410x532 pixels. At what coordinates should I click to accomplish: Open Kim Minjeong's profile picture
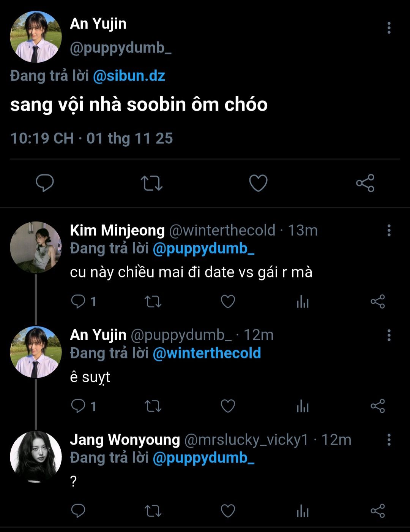pyautogui.click(x=36, y=247)
